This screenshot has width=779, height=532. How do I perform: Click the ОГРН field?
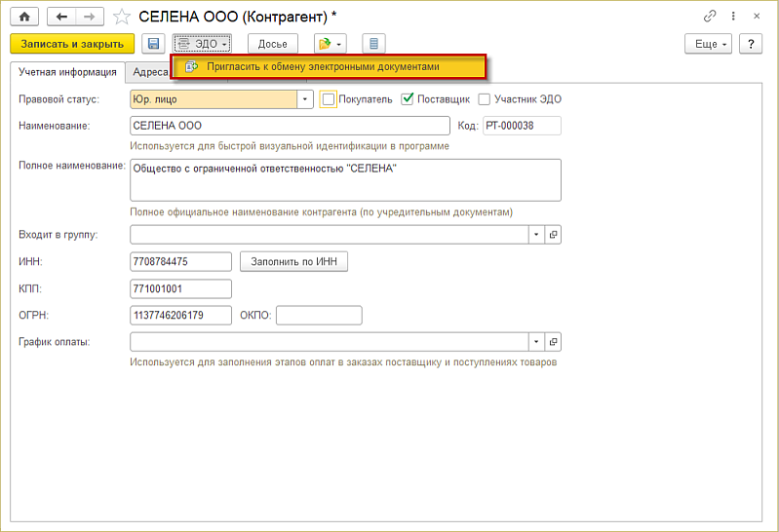coord(180,316)
